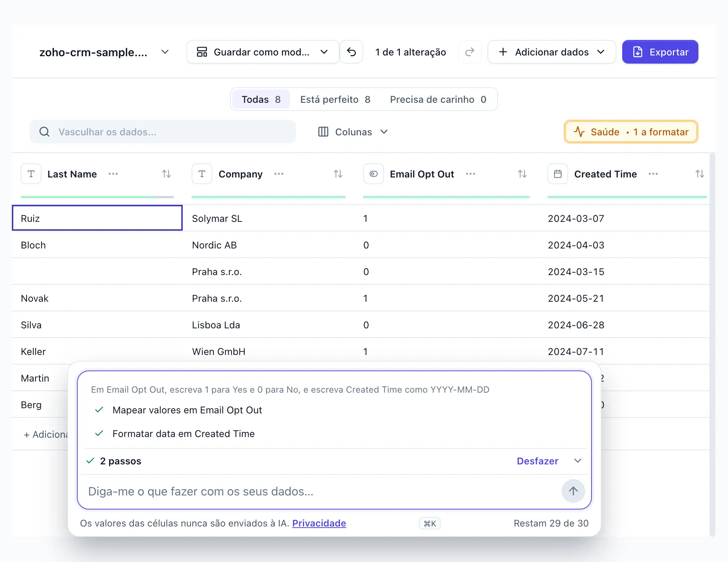Open the Privacidade link
Viewport: 728px width, 562px height.
click(x=319, y=523)
